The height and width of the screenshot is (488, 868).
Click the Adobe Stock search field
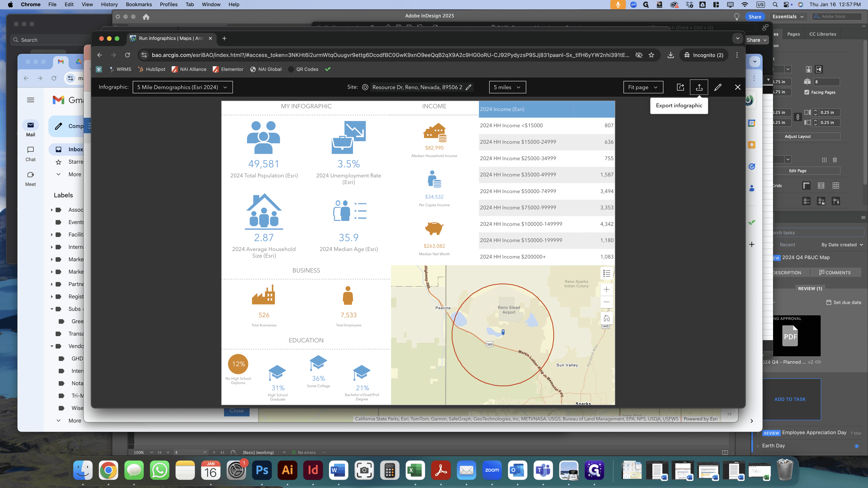tap(837, 16)
